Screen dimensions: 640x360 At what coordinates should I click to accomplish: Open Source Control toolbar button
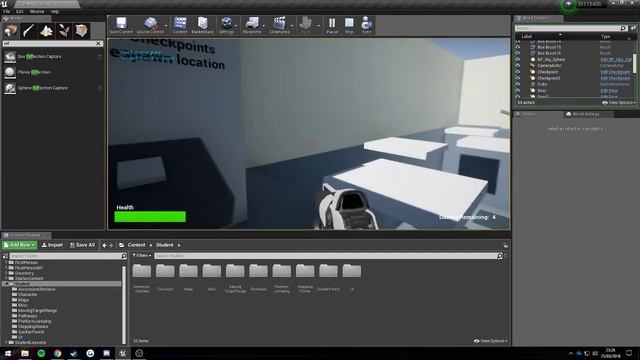(x=150, y=25)
